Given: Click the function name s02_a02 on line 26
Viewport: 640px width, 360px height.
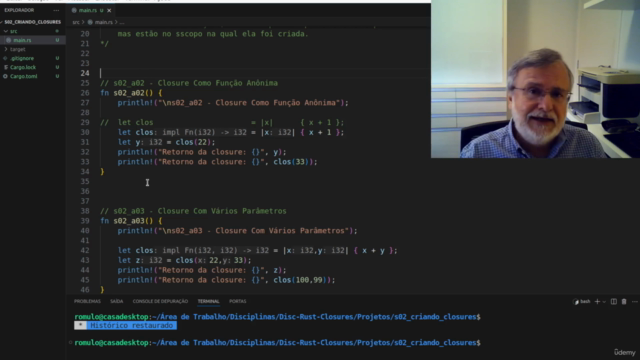Looking at the screenshot, I should (x=129, y=93).
